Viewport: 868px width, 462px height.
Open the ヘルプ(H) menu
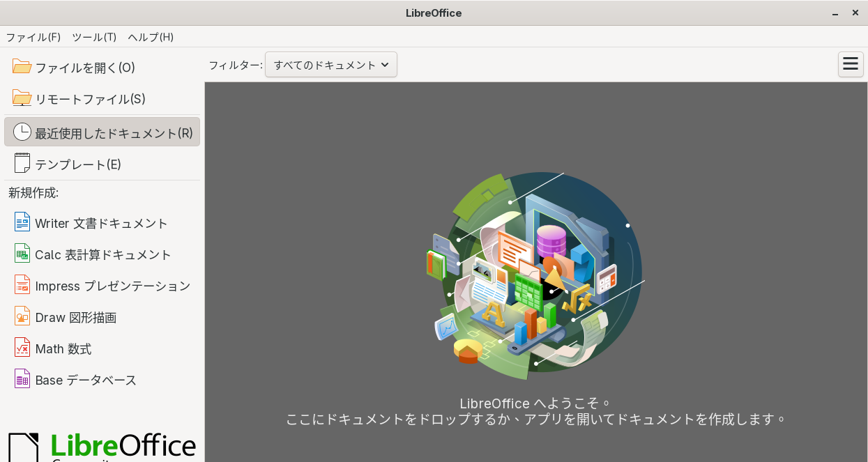pyautogui.click(x=151, y=37)
